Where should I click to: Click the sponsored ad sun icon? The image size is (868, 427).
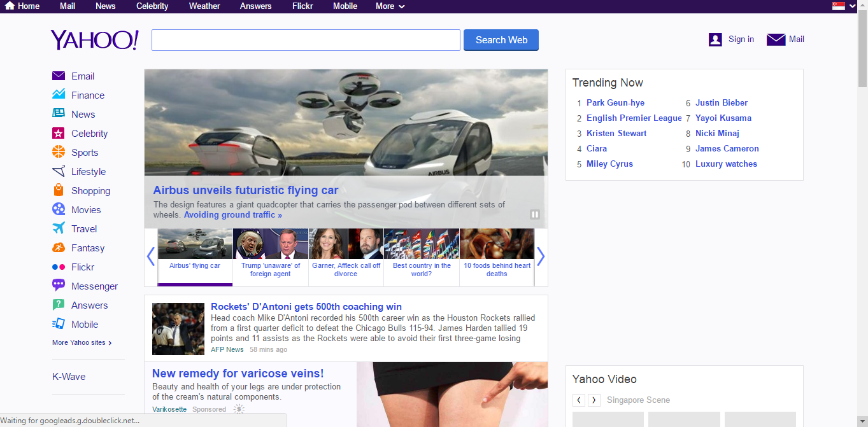click(239, 409)
